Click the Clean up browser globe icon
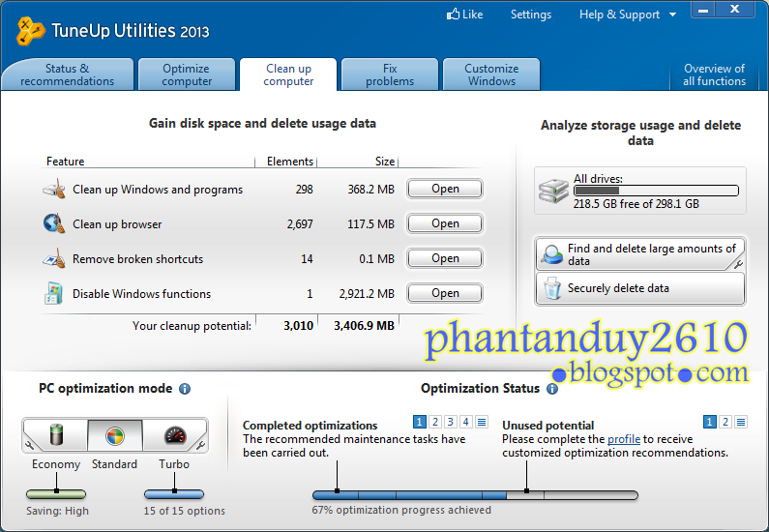Screen dimensions: 769x532 (54, 223)
